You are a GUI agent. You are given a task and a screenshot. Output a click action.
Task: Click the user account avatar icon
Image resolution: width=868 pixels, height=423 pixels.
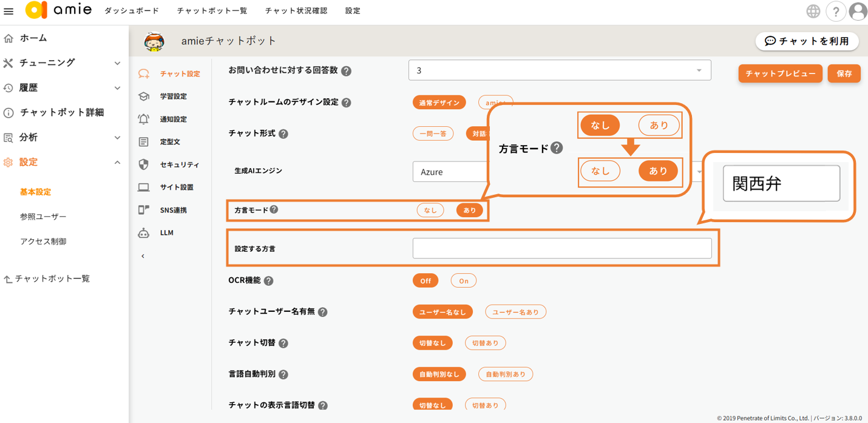pyautogui.click(x=858, y=11)
